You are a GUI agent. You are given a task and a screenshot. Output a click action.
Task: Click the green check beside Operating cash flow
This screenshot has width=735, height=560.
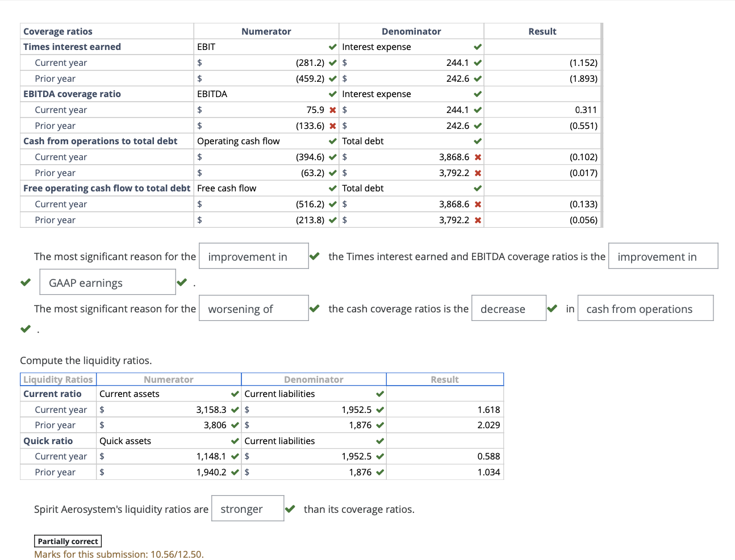click(x=332, y=141)
